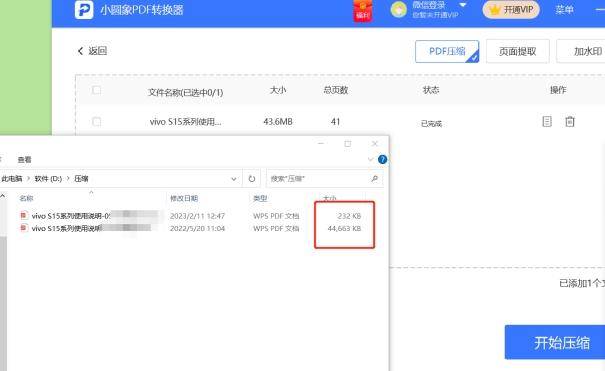Refresh the Explorer folder view
The image size is (605, 371).
coord(252,179)
